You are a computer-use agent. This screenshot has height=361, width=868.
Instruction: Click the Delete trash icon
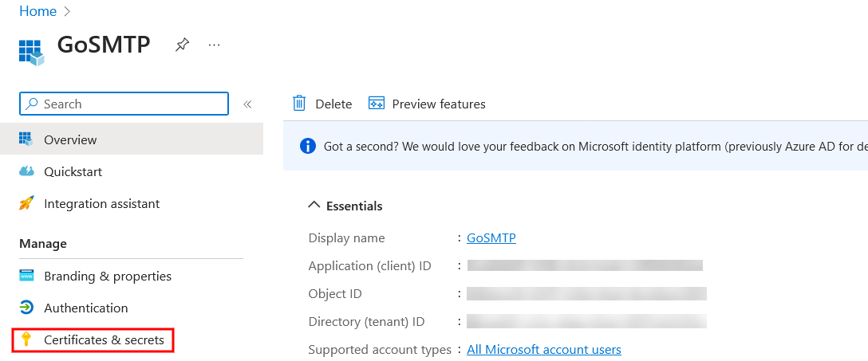(299, 104)
